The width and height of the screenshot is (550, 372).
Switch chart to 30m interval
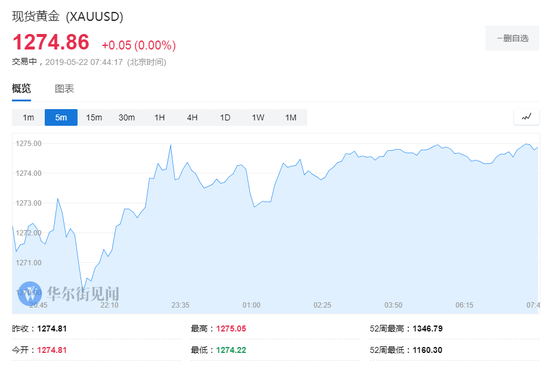click(x=127, y=117)
